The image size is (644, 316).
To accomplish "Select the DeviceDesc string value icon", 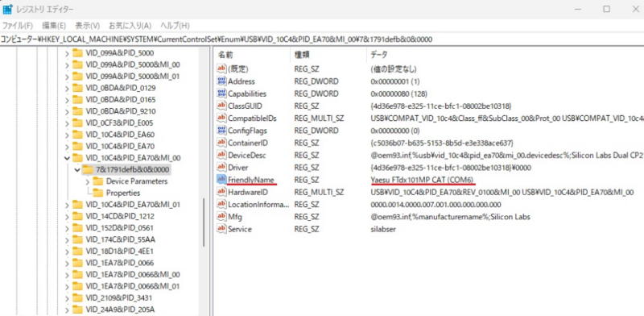I will tap(222, 155).
